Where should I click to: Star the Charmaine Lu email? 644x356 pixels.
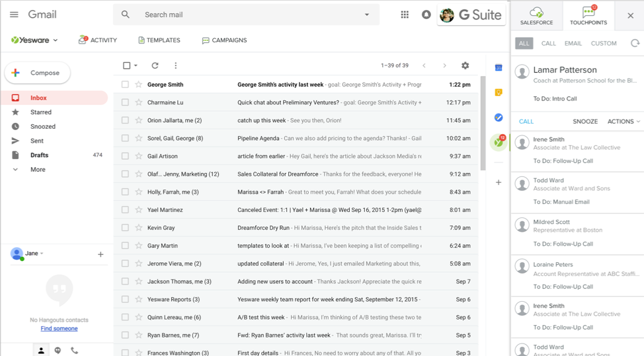tap(139, 102)
